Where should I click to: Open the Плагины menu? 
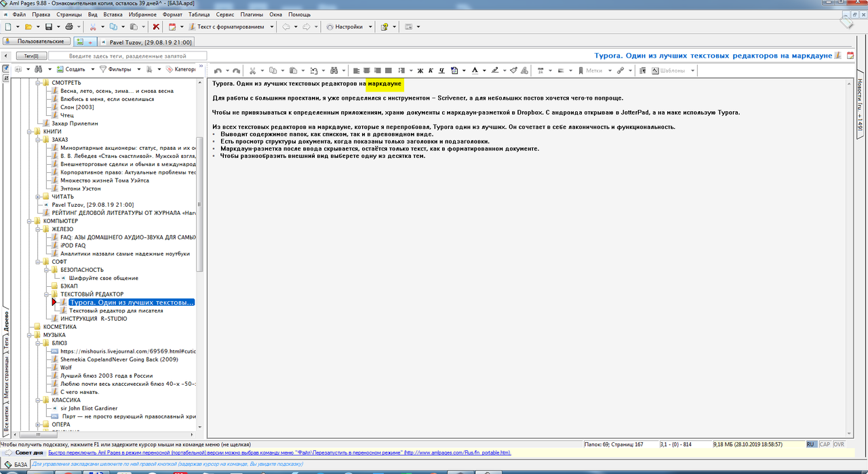pos(251,14)
